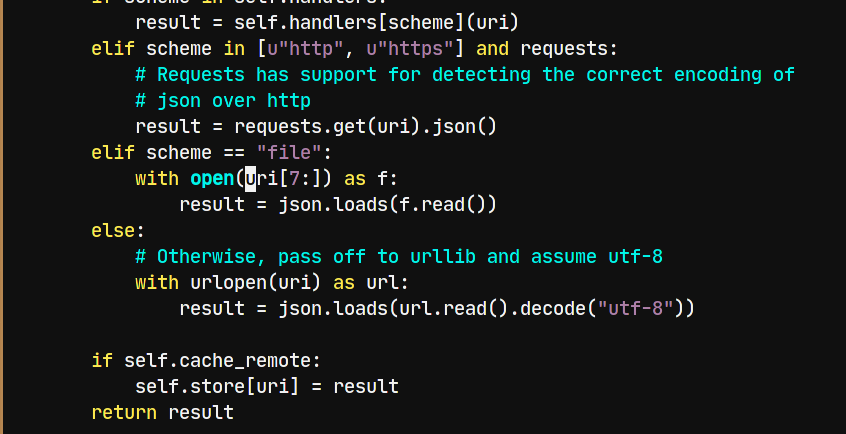This screenshot has height=434, width=846.
Task: Click the 'return' keyword on last line
Action: pyautogui.click(x=124, y=412)
